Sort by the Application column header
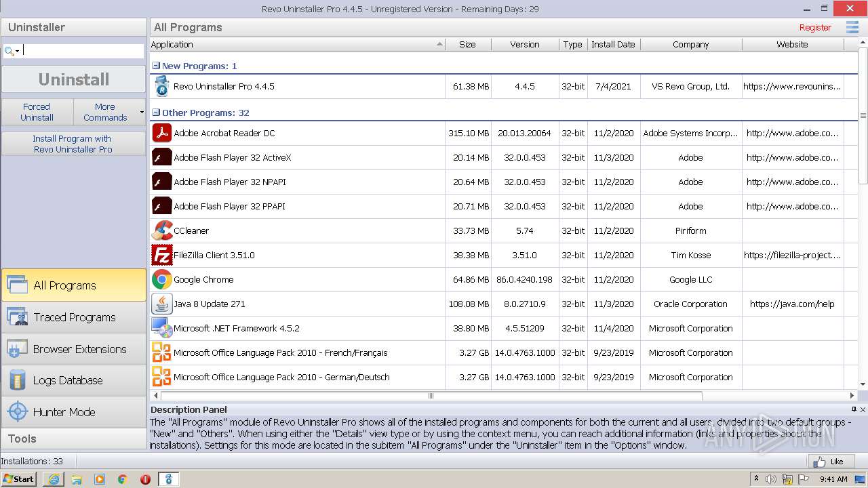 [x=297, y=44]
